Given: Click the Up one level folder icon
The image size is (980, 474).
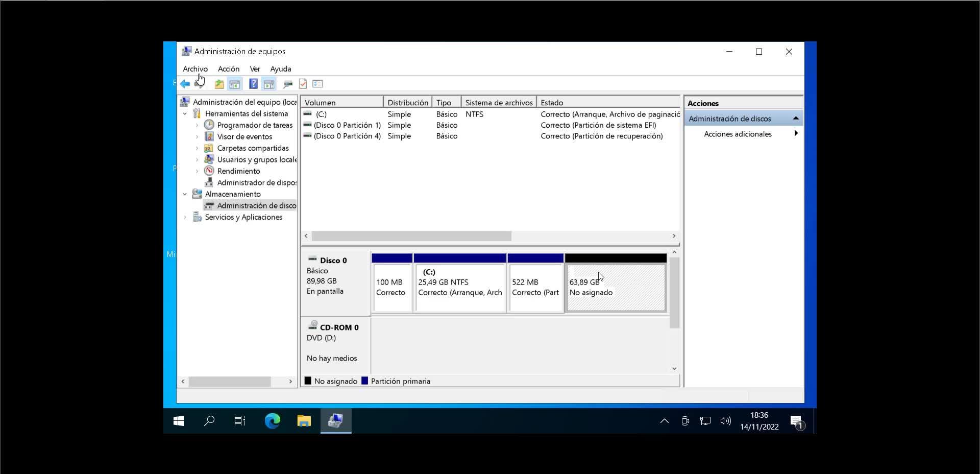Looking at the screenshot, I should coord(219,84).
